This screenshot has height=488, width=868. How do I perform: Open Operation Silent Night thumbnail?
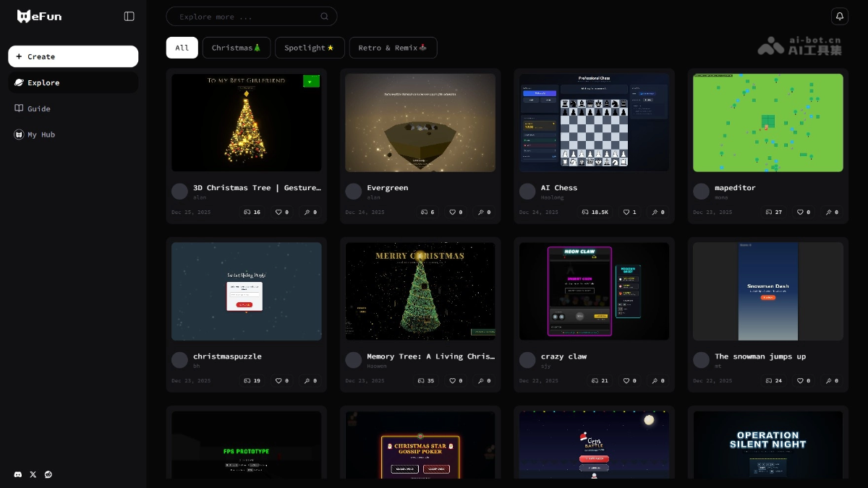pyautogui.click(x=768, y=445)
